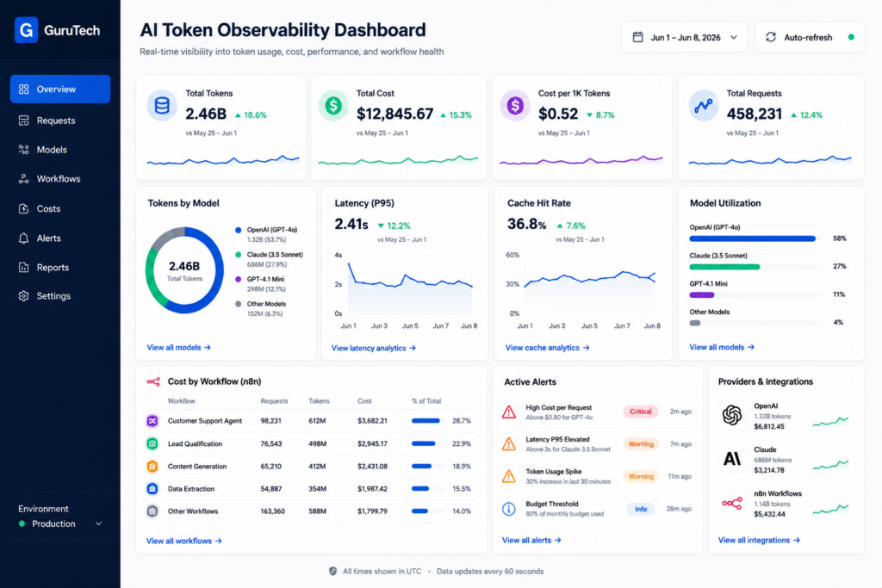882x588 pixels.
Task: Click View all models under Model Utilization
Action: point(722,347)
